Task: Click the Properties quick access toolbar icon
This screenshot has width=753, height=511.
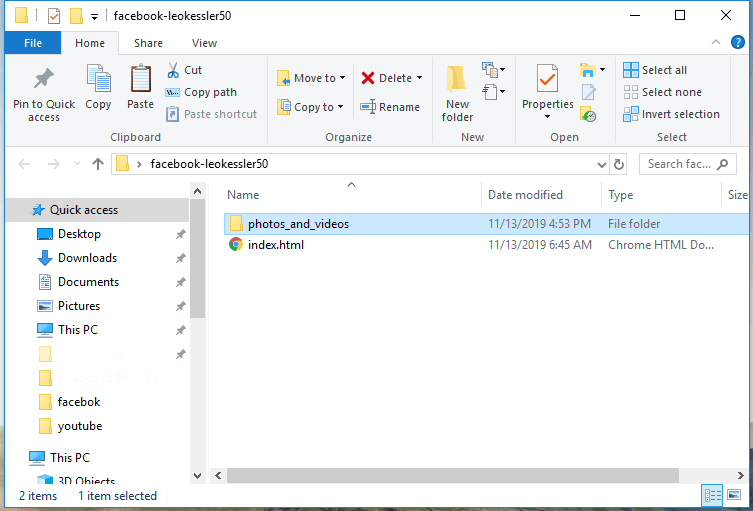Action: (x=54, y=16)
